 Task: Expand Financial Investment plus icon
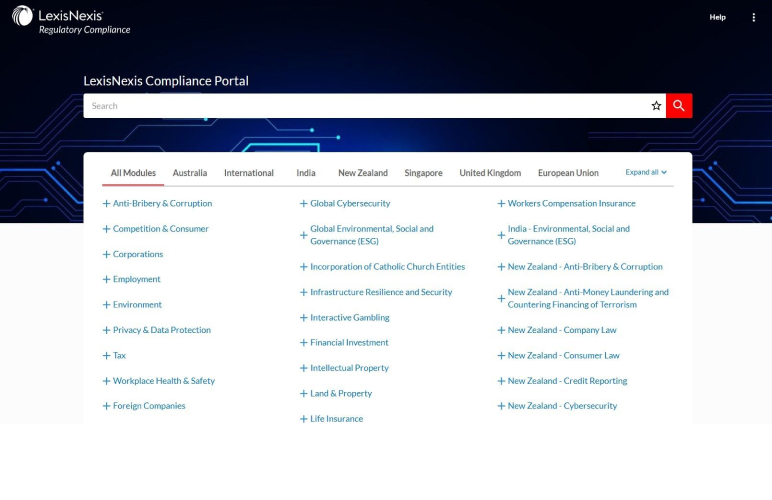(304, 343)
